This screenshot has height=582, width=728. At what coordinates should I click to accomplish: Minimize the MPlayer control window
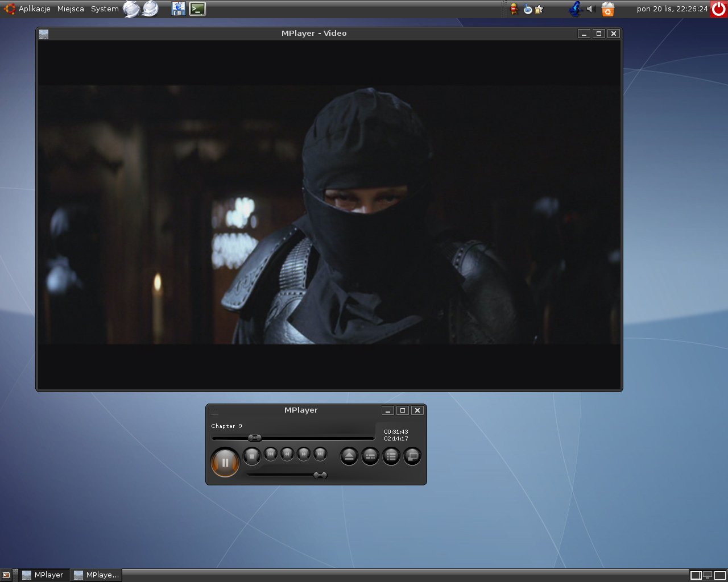(388, 410)
